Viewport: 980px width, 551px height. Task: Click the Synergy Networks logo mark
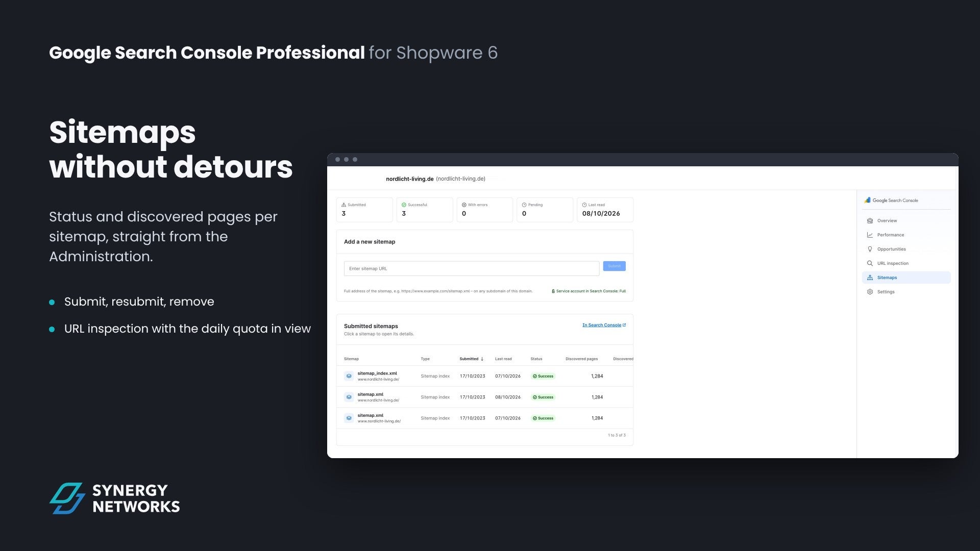[67, 498]
